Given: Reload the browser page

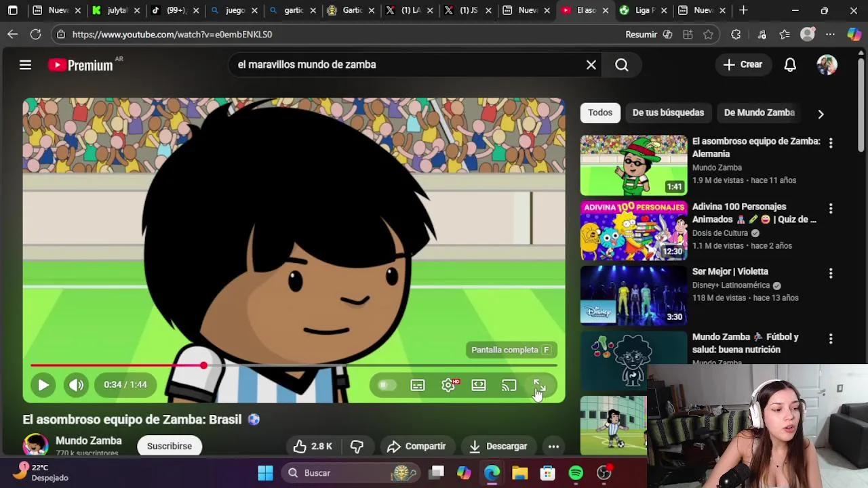Looking at the screenshot, I should 35,34.
